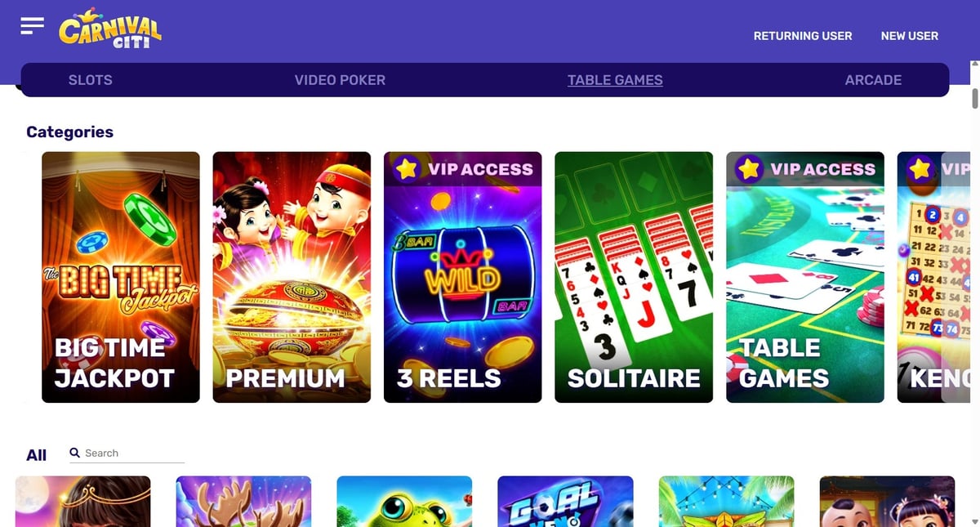This screenshot has width=980, height=527.
Task: Switch to the Table Games tab
Action: [x=615, y=80]
